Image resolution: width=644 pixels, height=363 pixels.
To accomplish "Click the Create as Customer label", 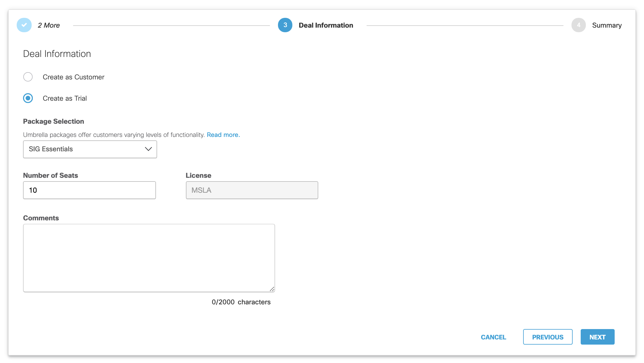I will (73, 77).
